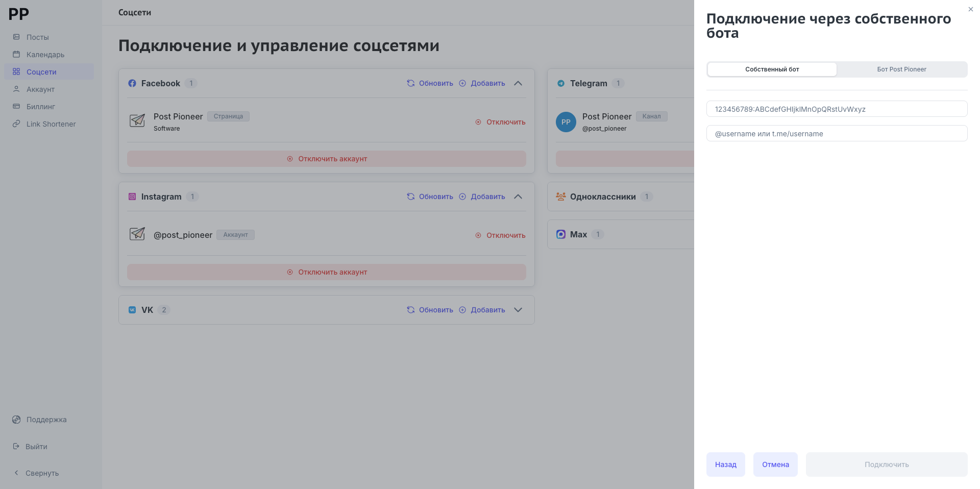Switch to Собственный бот tab
980x489 pixels.
coord(772,69)
